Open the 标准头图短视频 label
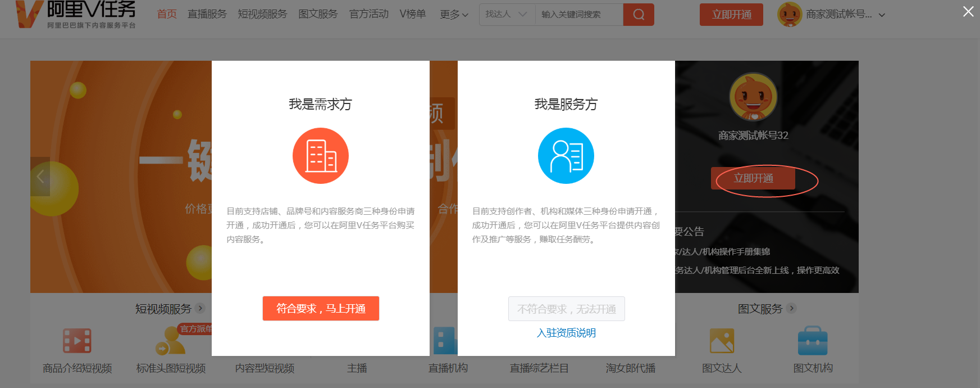 coord(171,368)
